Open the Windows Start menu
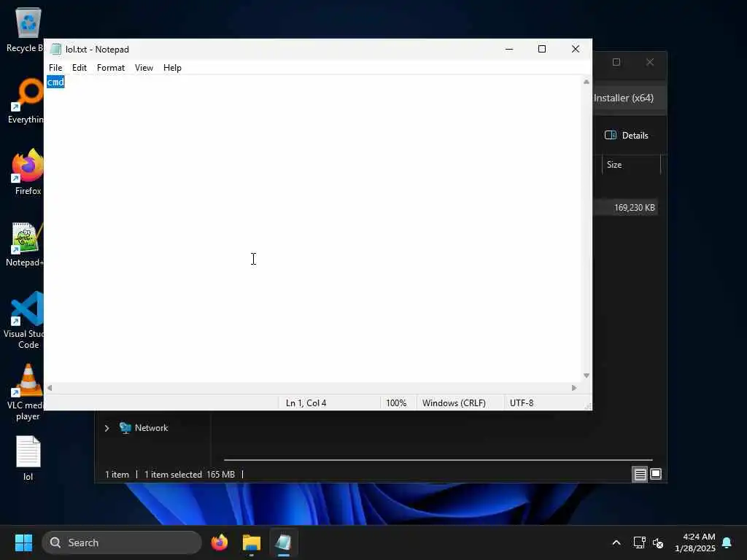The image size is (747, 560). tap(23, 542)
